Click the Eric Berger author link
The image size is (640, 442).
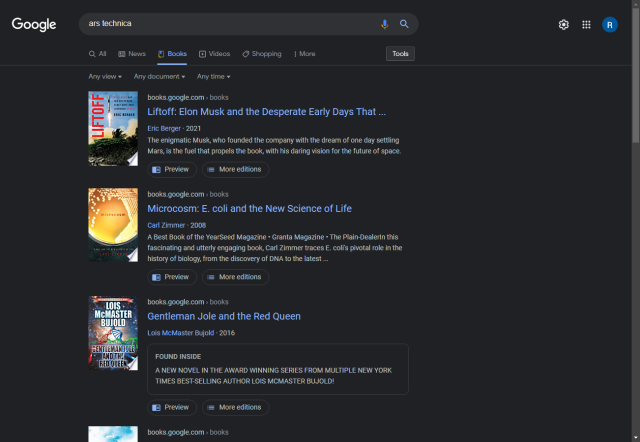tap(166, 128)
